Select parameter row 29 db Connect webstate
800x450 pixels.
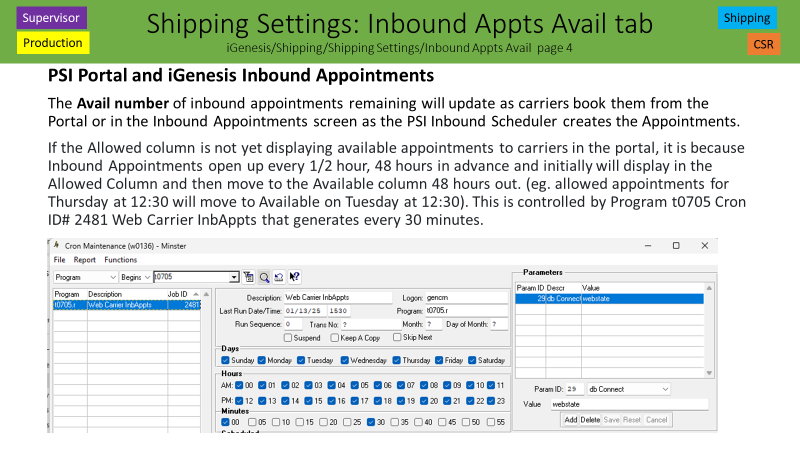610,299
